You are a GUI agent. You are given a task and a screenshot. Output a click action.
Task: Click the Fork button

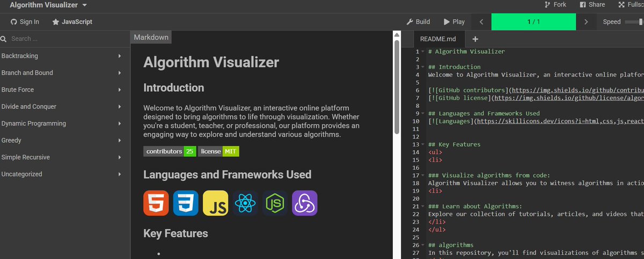[555, 5]
